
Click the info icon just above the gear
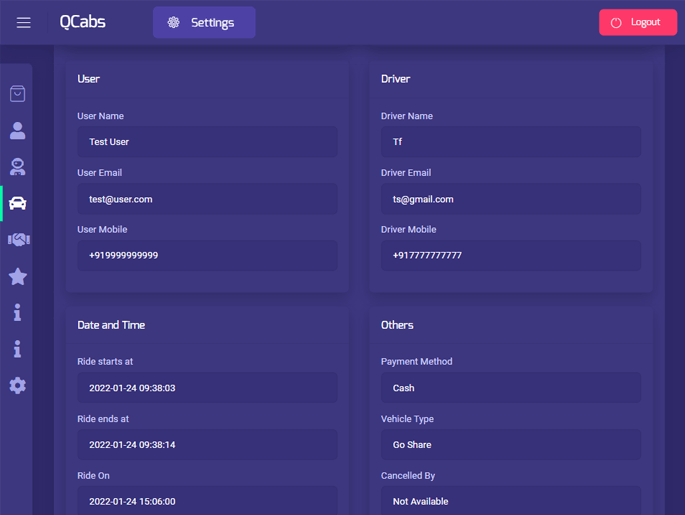coord(18,349)
